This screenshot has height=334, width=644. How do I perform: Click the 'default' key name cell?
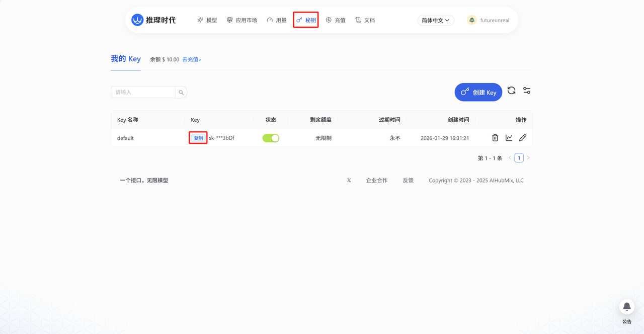[x=125, y=138]
